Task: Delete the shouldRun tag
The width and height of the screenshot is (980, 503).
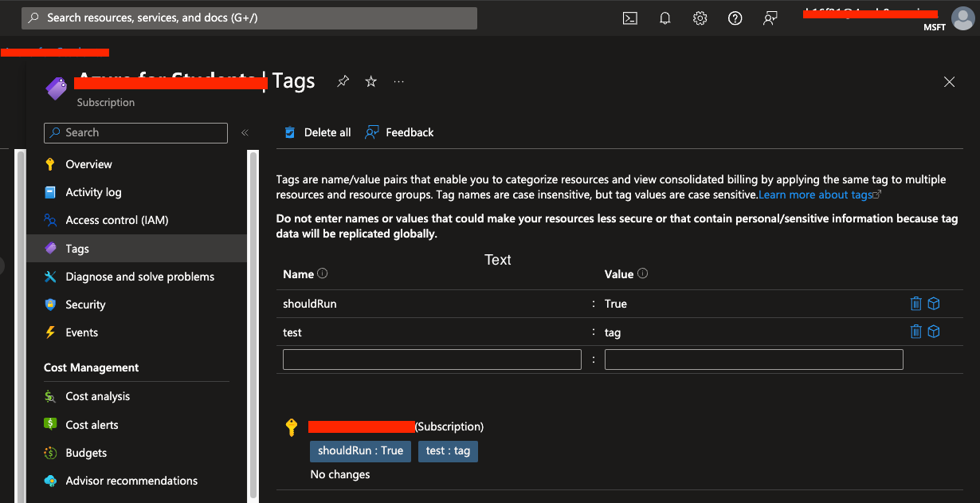Action: pyautogui.click(x=916, y=304)
